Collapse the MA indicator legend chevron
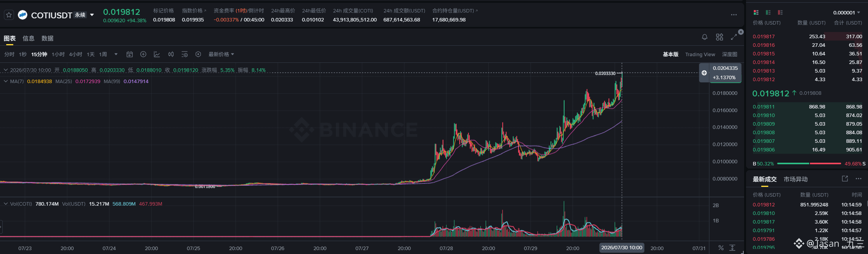The height and width of the screenshot is (254, 868). point(6,81)
